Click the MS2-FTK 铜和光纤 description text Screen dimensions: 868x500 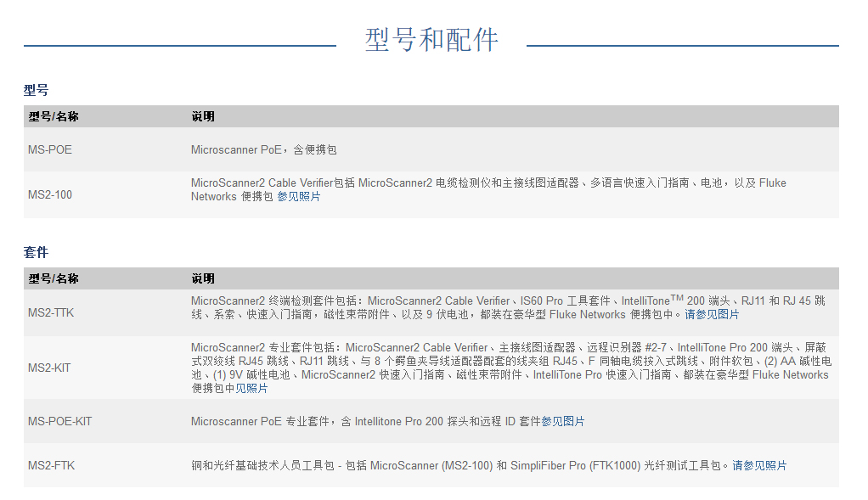(459, 465)
